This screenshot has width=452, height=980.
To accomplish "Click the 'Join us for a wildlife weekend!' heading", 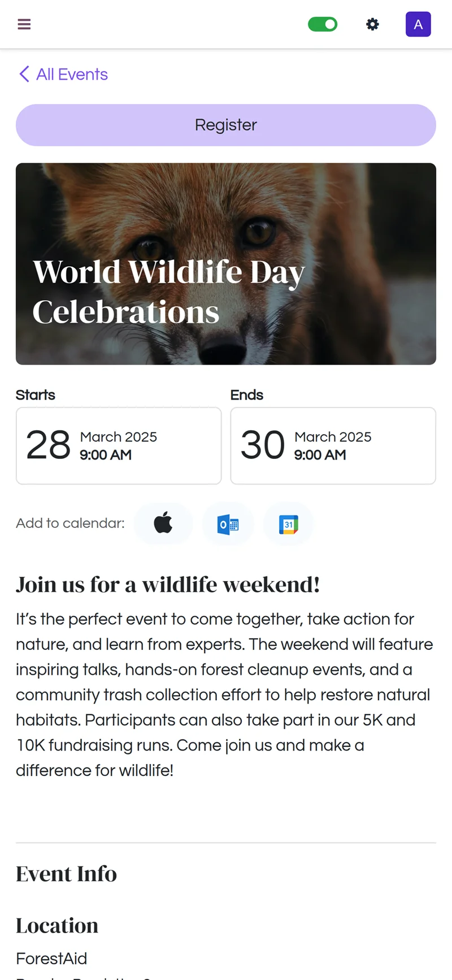I will [168, 585].
